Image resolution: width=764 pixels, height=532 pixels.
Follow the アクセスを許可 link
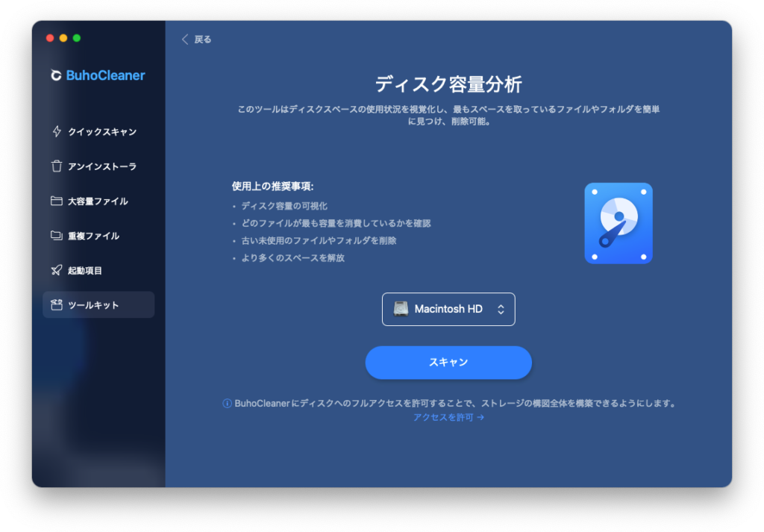[x=448, y=418]
